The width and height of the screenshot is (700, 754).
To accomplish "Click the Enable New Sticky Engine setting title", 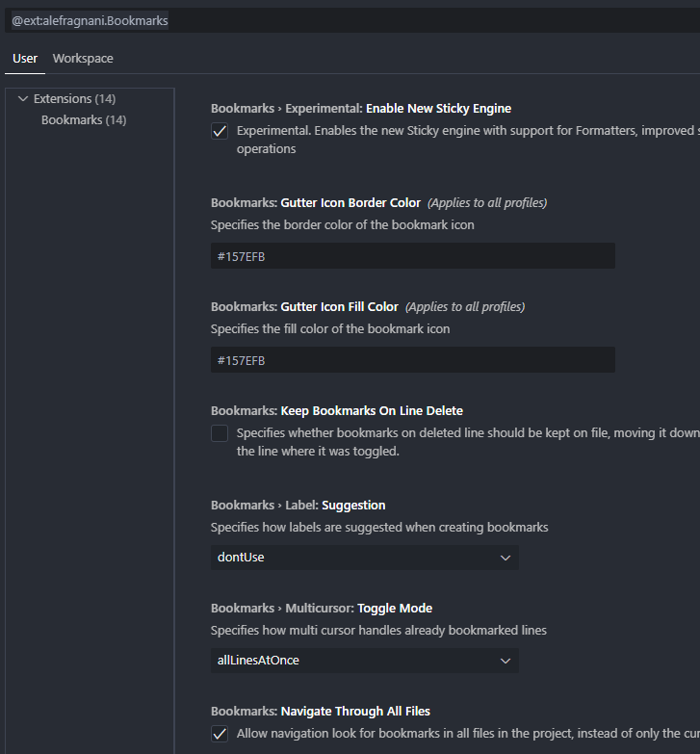I will 361,108.
